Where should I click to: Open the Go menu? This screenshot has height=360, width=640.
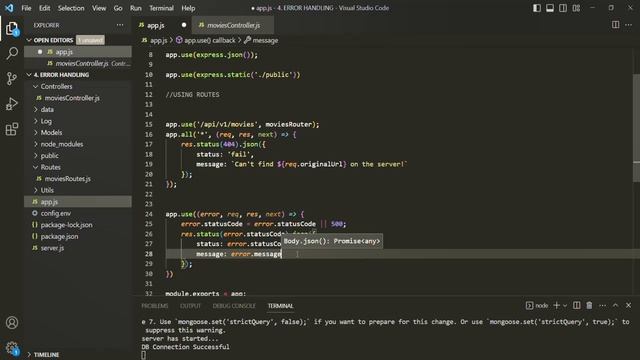pos(118,8)
